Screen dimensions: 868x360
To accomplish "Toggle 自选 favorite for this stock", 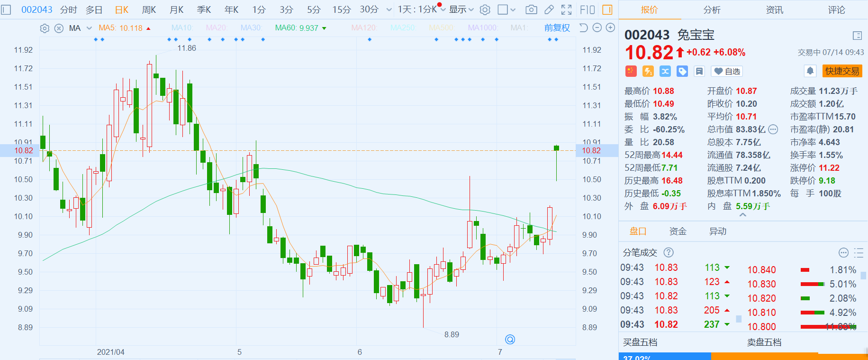I will tap(727, 71).
